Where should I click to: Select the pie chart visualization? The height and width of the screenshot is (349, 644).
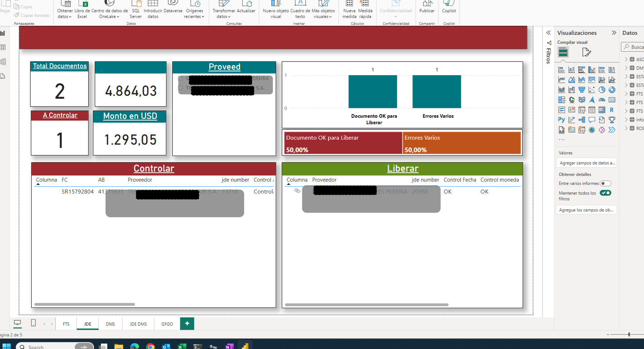tap(602, 90)
